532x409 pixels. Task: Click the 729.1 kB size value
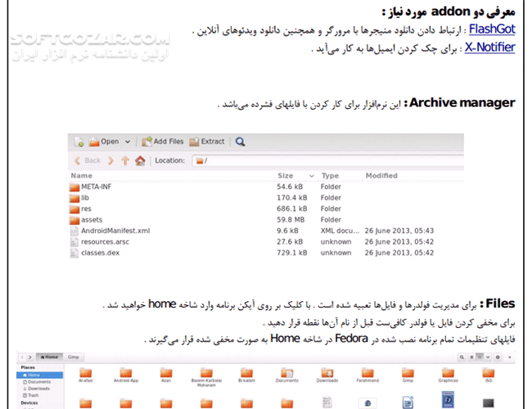pos(292,253)
